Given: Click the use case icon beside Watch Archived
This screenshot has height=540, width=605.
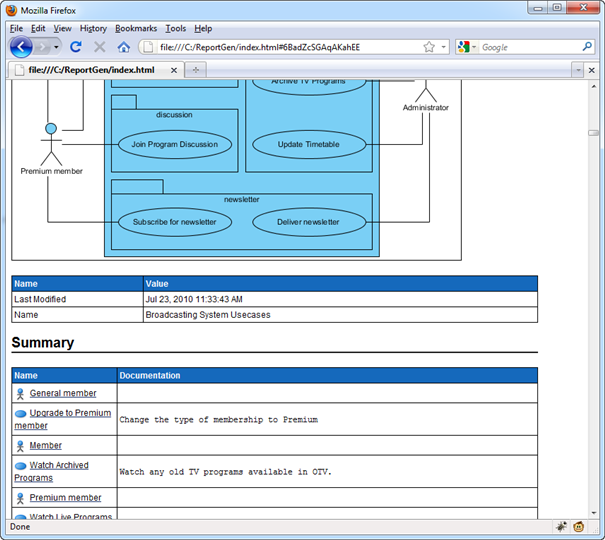Looking at the screenshot, I should pos(20,466).
